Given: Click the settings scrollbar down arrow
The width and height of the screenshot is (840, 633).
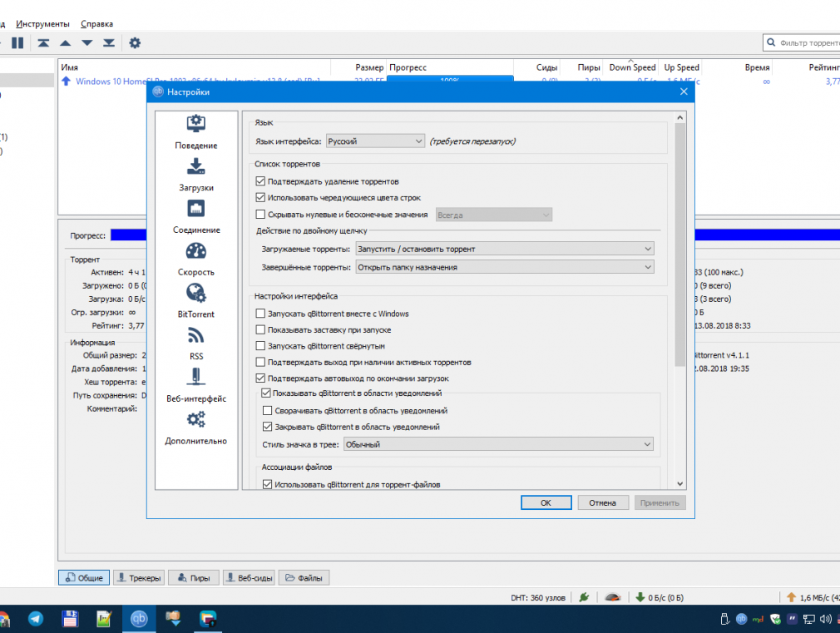Looking at the screenshot, I should coord(679,484).
